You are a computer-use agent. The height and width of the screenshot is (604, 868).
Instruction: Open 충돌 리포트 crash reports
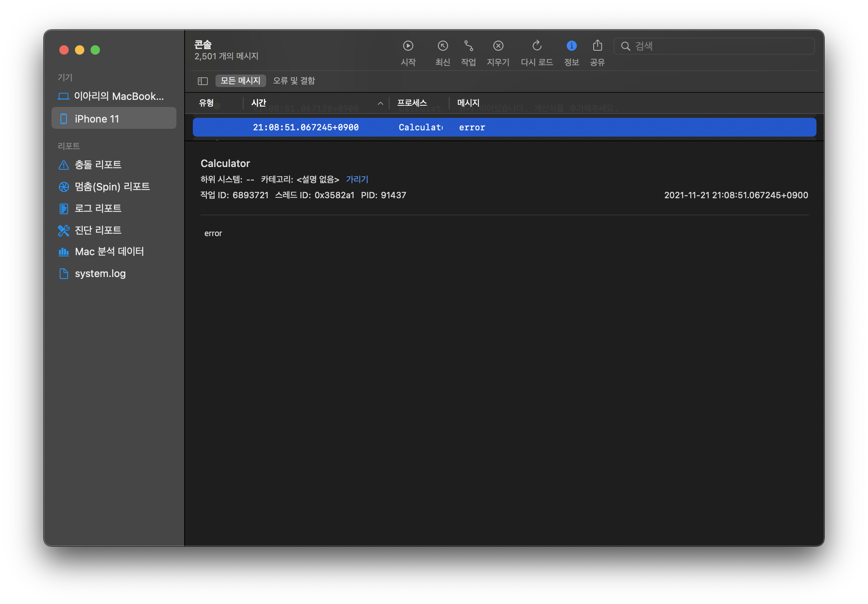click(98, 165)
